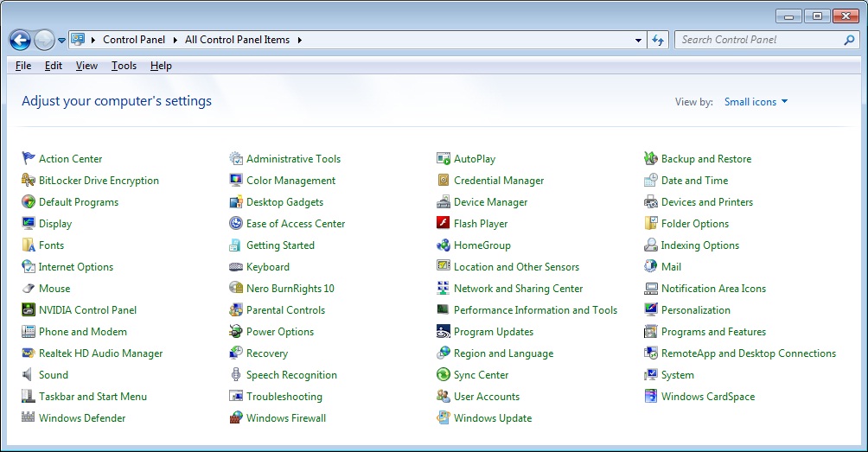Expand the arrow after All Control Panel Items
This screenshot has height=452, width=868.
299,40
